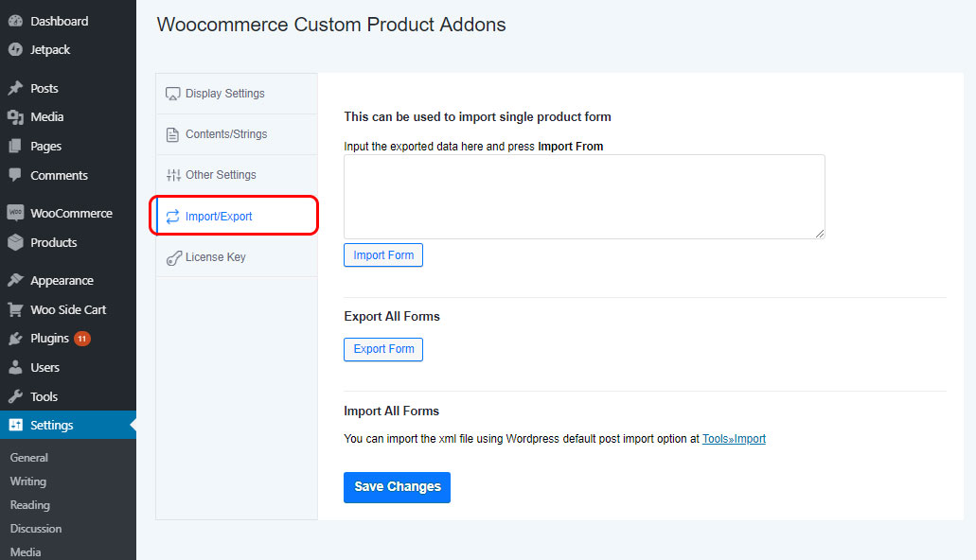Click the Tools wrench icon
This screenshot has height=560, width=976.
pos(15,396)
